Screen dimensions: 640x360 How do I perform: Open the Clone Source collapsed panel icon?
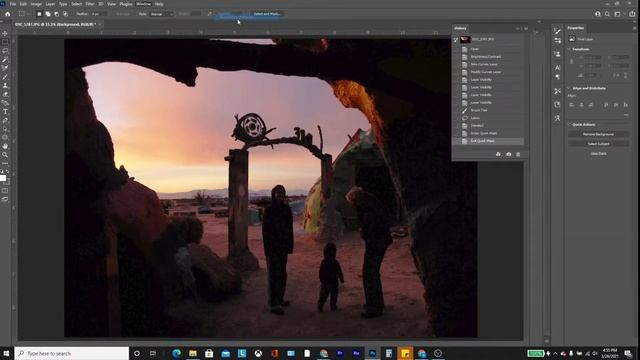[x=558, y=54]
